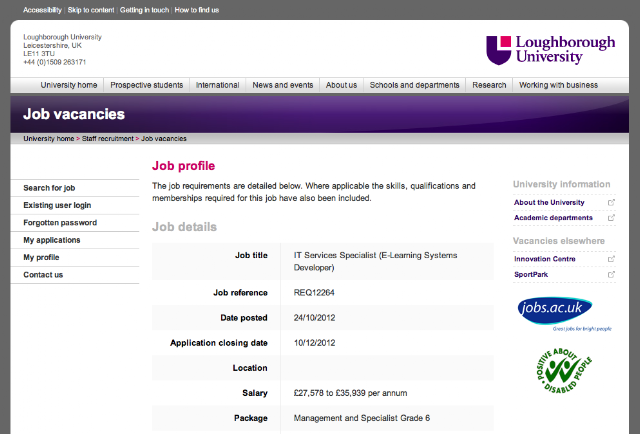Open the About the University link
Viewport: 640px width, 434px height.
coord(549,203)
